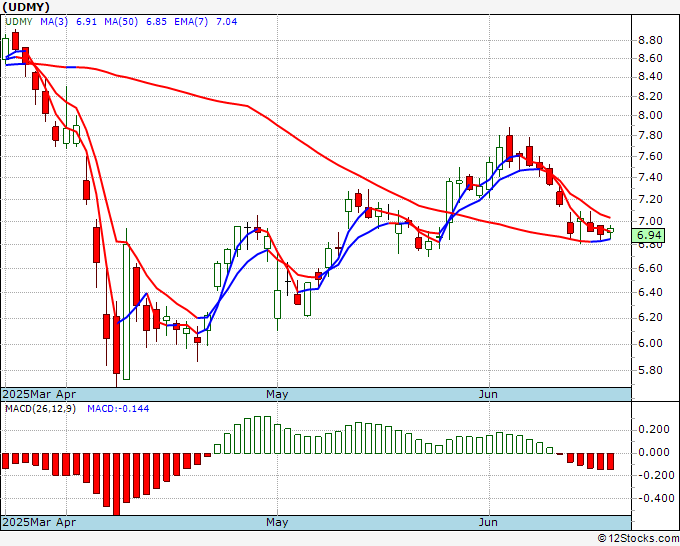Viewport: 680px width, 546px height.
Task: Click the 0.200 MACD axis label
Action: [x=654, y=430]
